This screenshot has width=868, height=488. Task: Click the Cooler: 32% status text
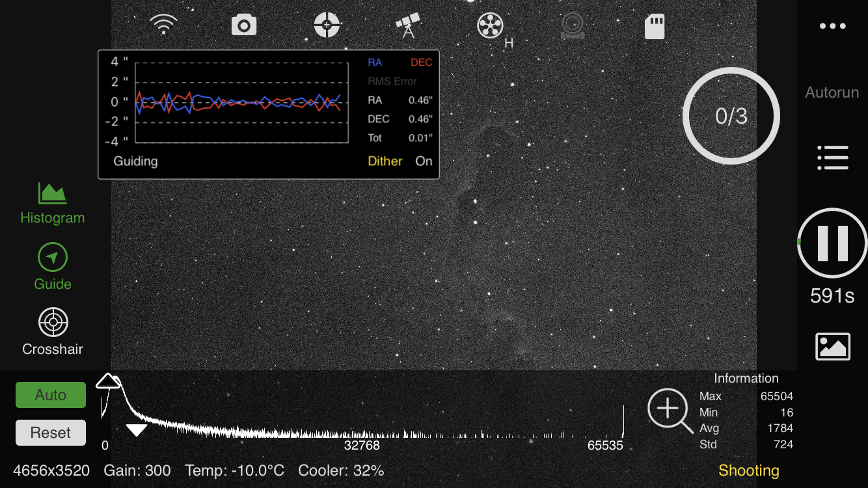pos(341,470)
